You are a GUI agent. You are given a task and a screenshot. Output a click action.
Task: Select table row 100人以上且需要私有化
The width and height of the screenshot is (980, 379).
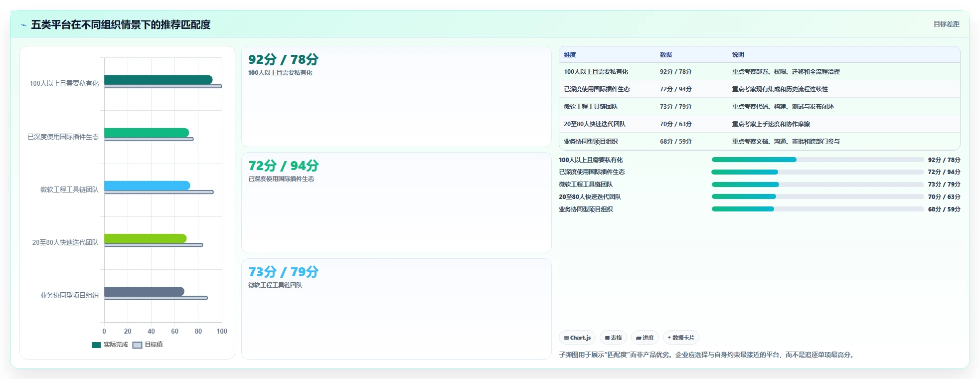click(x=760, y=72)
